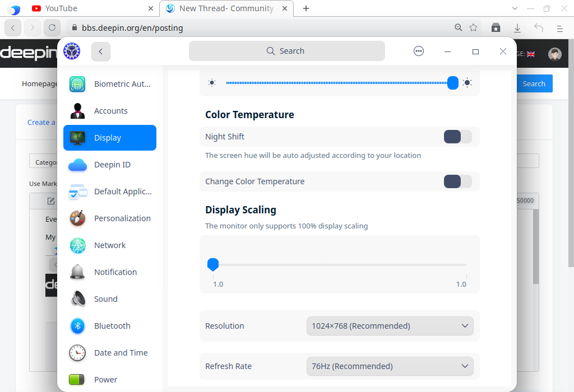Select Date and Time in the sidebar
The height and width of the screenshot is (392, 574).
pos(110,353)
